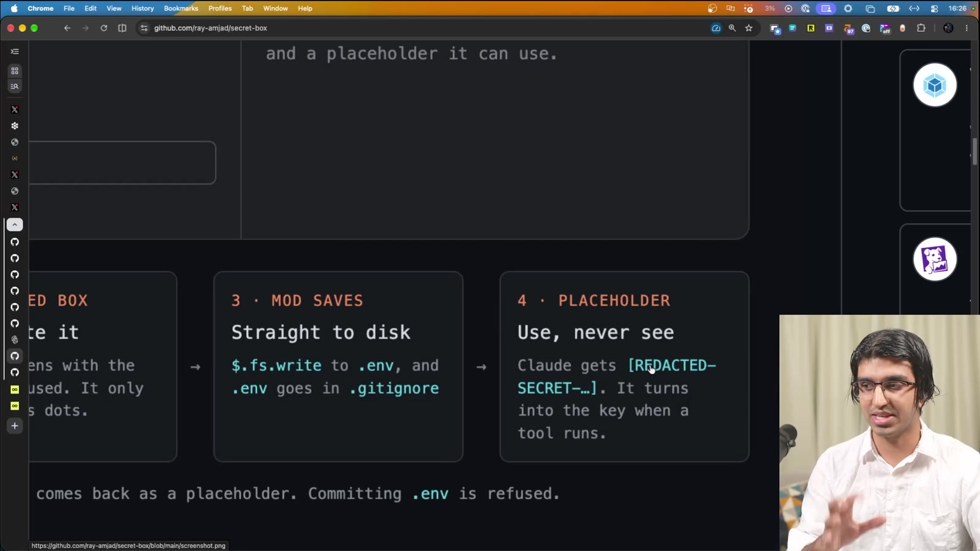
Task: Open the Extensions puzzle-piece menu
Action: point(921,28)
